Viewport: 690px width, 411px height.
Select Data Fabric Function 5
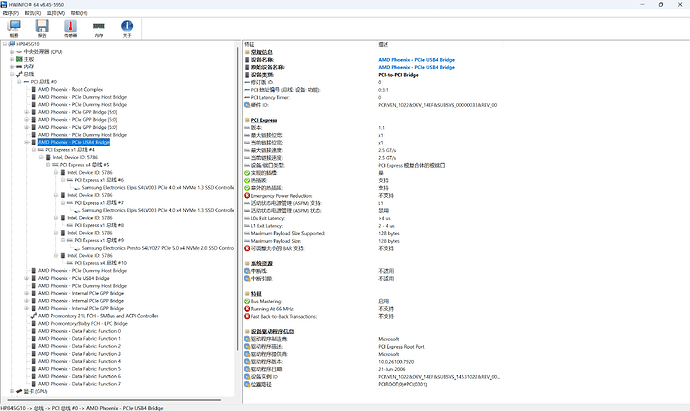point(79,369)
